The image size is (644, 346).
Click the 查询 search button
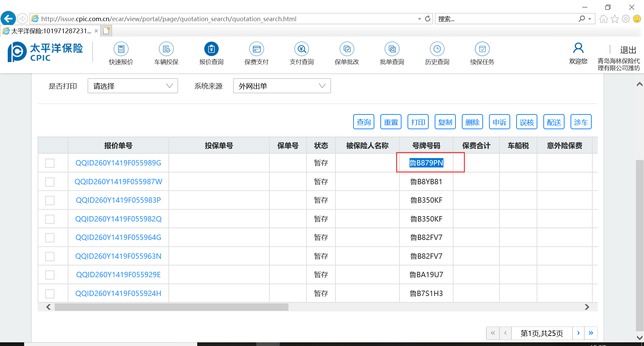[364, 122]
